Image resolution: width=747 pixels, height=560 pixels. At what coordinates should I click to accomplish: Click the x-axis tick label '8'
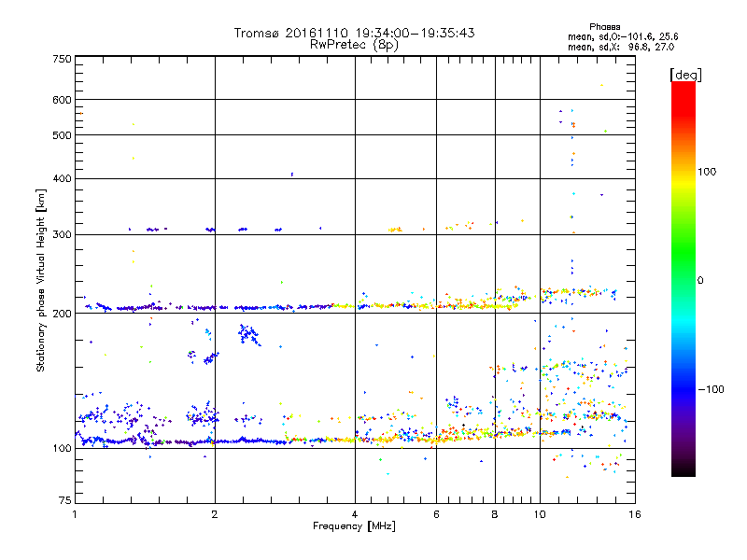tap(495, 514)
